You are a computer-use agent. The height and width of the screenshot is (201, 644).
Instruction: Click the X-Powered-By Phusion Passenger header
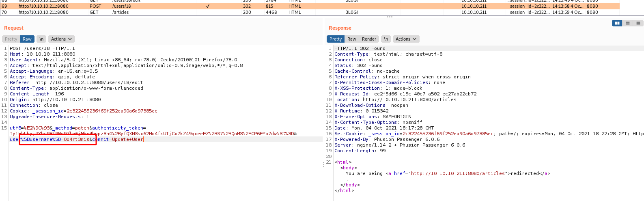387,139
